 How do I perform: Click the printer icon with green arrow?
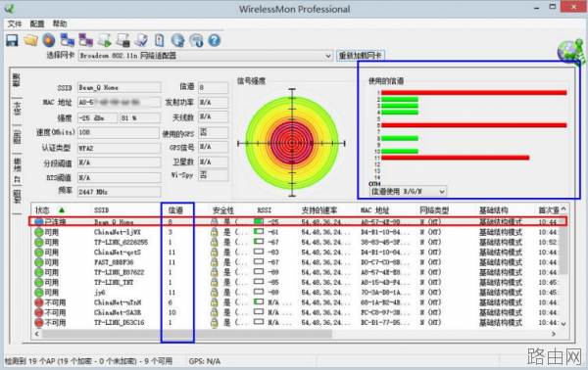point(105,40)
